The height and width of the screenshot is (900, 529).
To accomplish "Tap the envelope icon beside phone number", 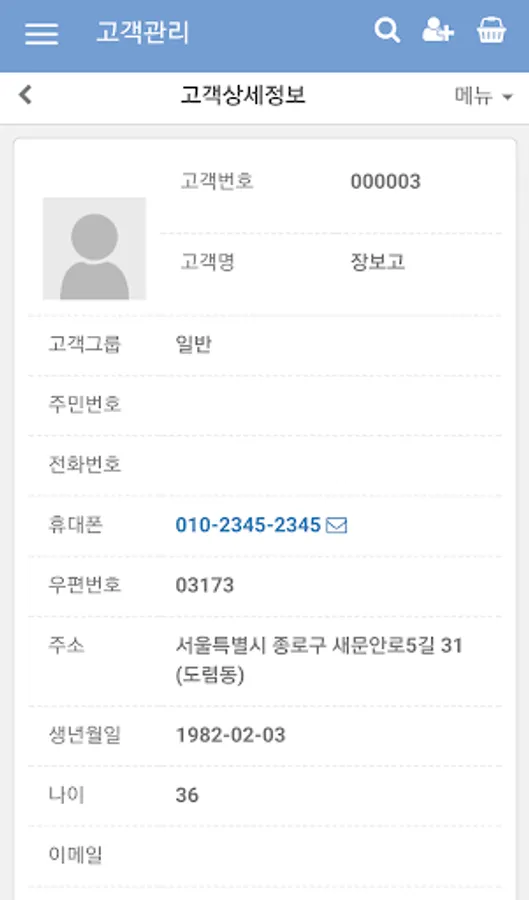I will pos(336,525).
